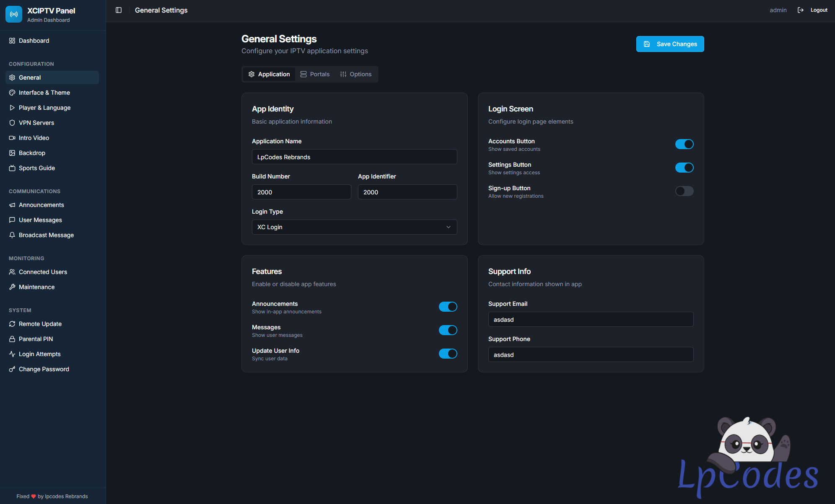
Task: Switch to the Portals tab
Action: (315, 74)
